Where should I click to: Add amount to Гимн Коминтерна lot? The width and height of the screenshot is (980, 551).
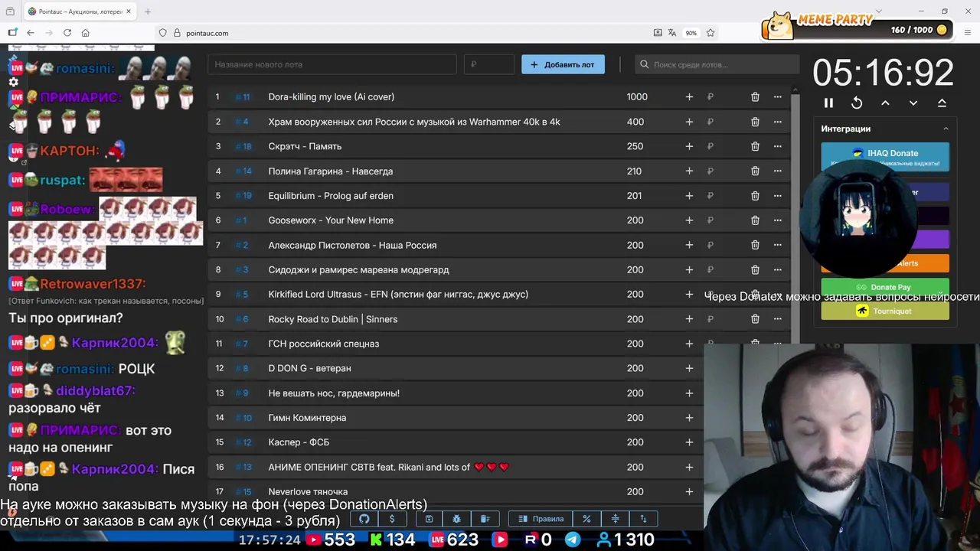click(689, 418)
